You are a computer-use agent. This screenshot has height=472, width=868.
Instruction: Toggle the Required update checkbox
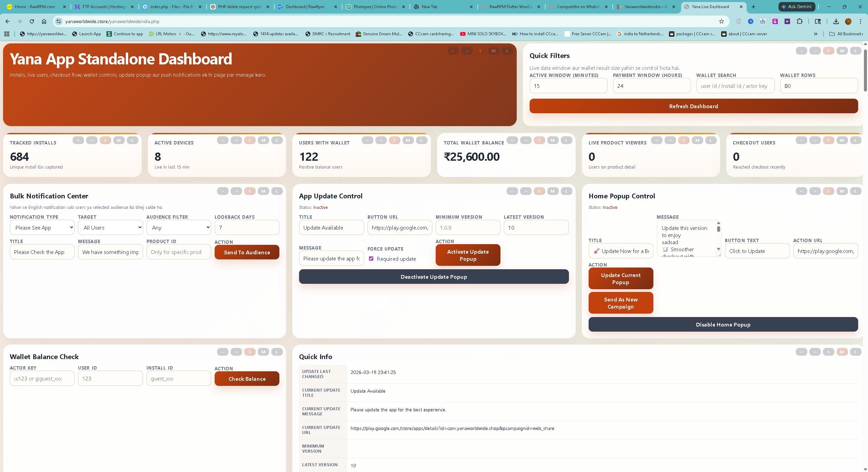pos(371,259)
